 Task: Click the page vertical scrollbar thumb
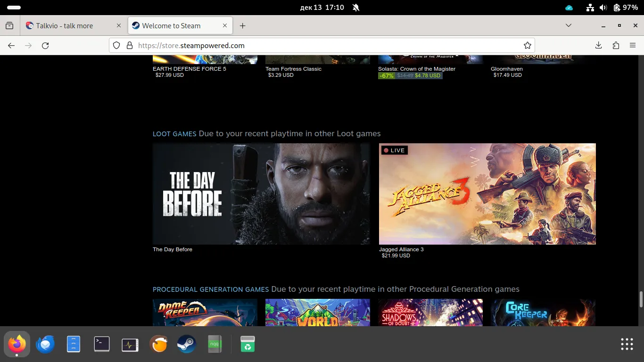(641, 299)
